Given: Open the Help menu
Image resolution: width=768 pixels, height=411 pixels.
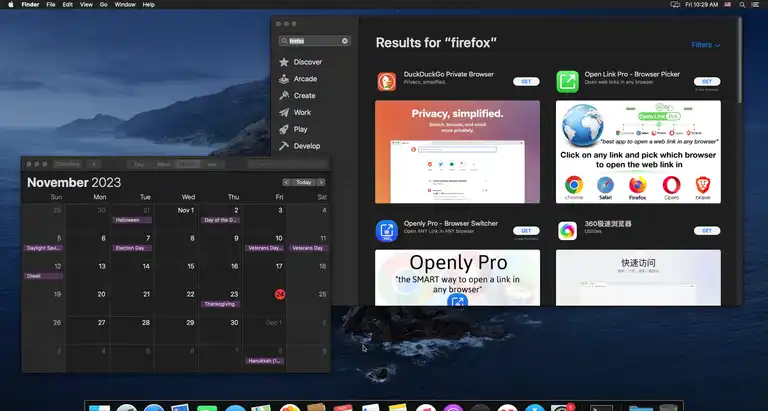Looking at the screenshot, I should [x=148, y=4].
